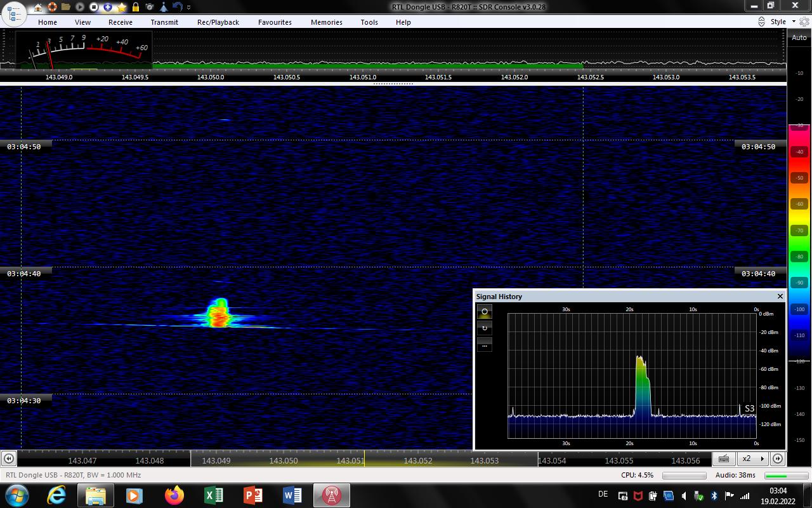Open the Home ribbon tab
Image resolution: width=812 pixels, height=508 pixels.
click(x=48, y=22)
